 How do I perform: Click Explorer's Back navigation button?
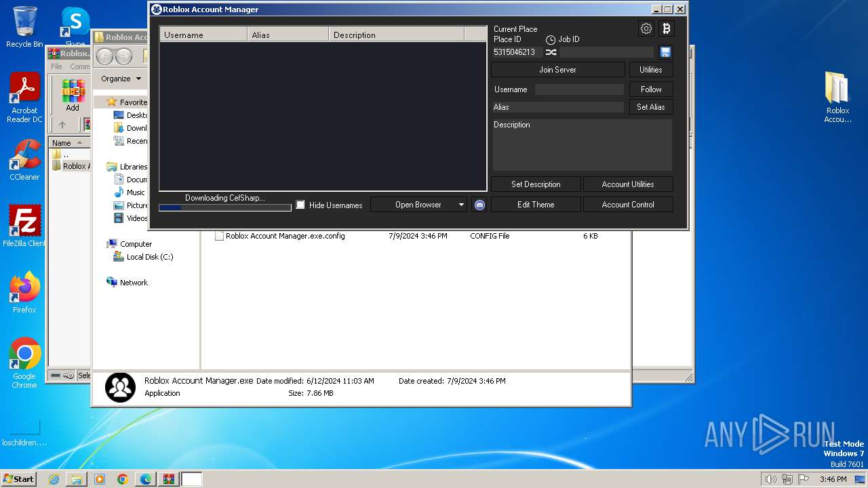click(x=104, y=56)
